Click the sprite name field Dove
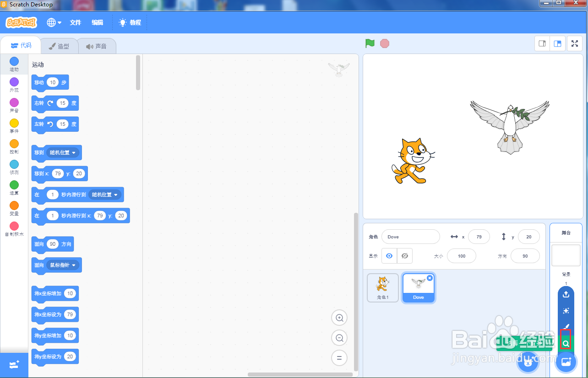Screen dimensions: 588x378 click(x=410, y=237)
